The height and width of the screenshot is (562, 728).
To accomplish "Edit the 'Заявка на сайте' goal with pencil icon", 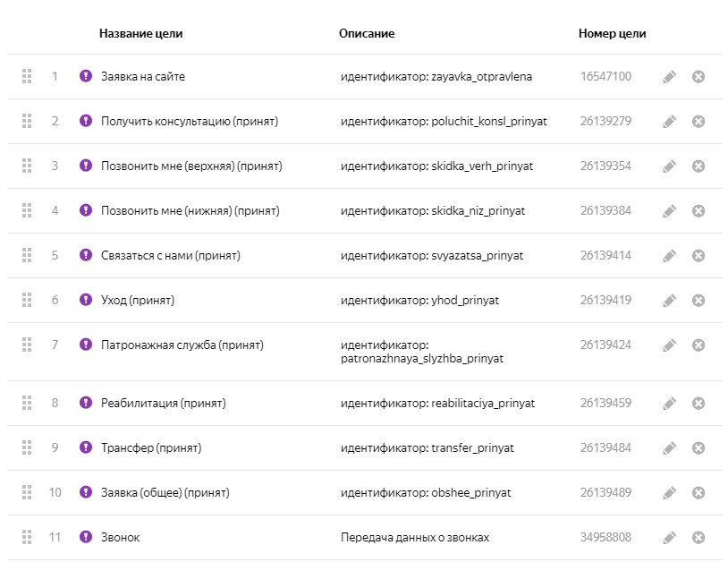I will [669, 77].
